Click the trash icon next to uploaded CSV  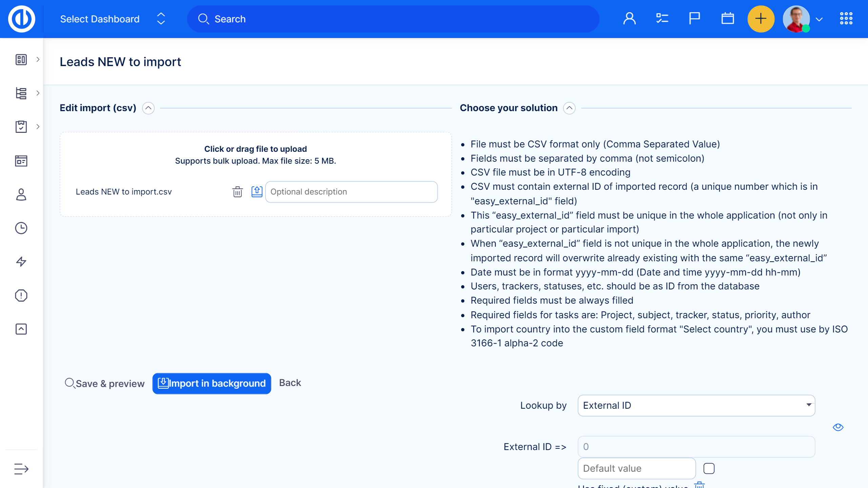point(237,192)
